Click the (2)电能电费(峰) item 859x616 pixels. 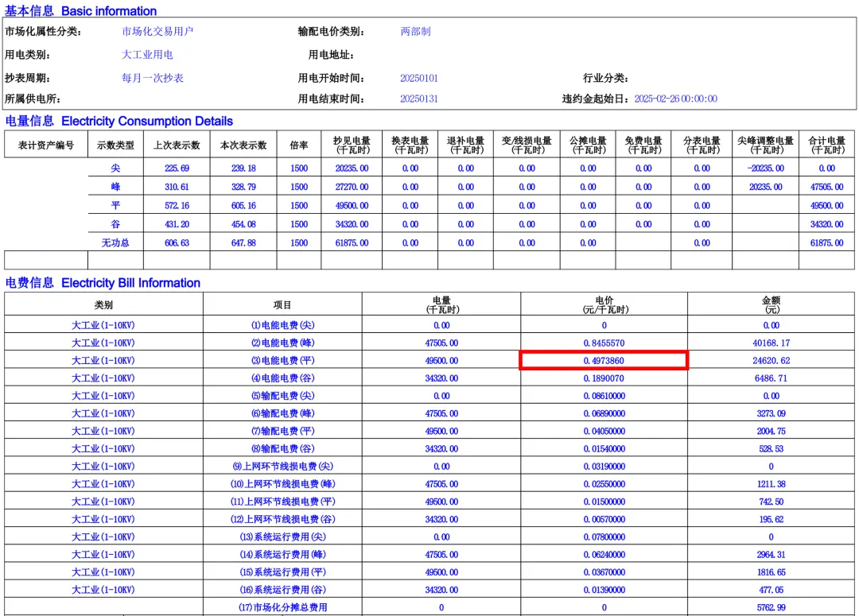tap(282, 343)
